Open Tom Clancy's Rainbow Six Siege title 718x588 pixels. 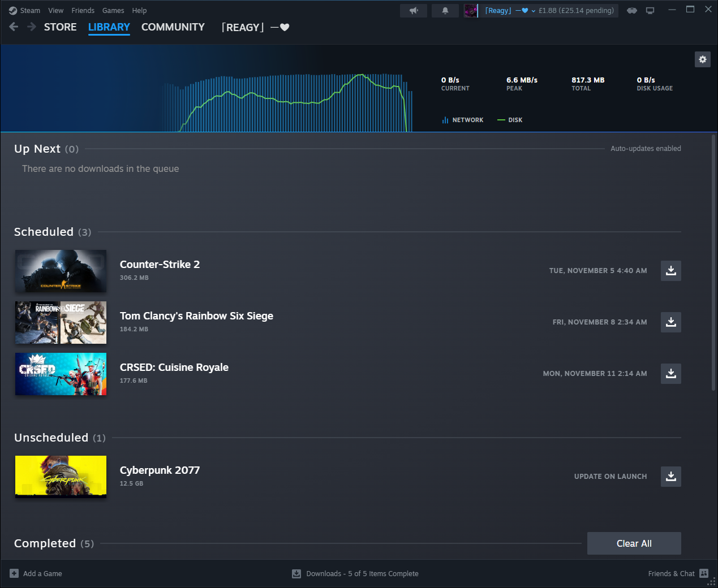(196, 316)
